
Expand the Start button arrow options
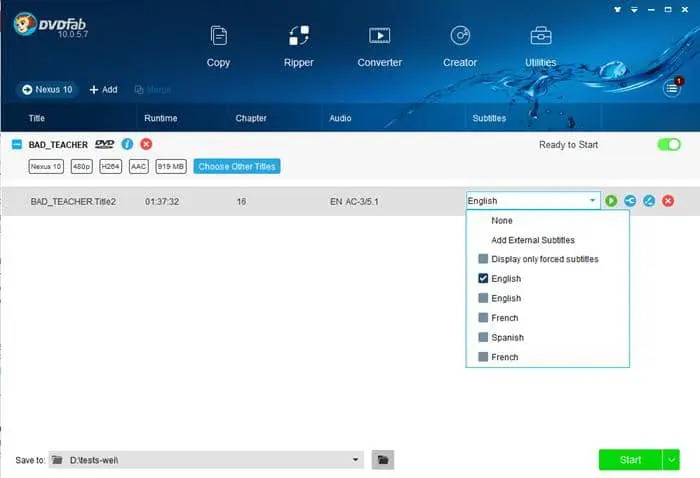point(671,460)
